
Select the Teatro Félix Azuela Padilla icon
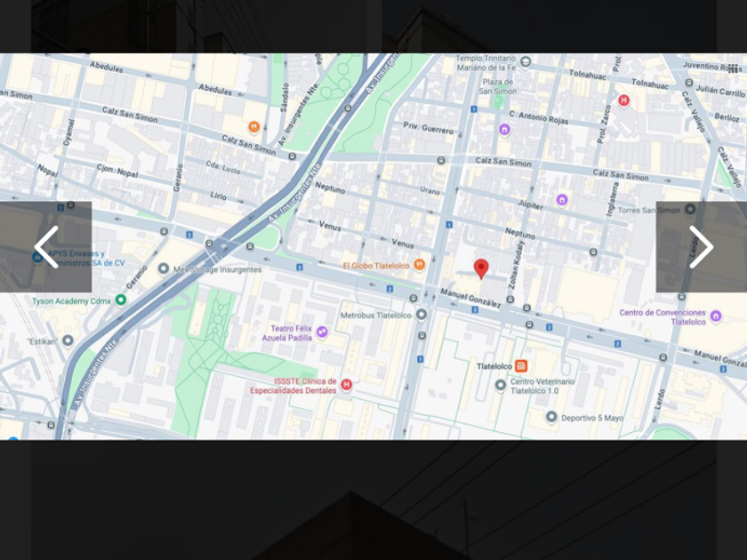(x=322, y=332)
